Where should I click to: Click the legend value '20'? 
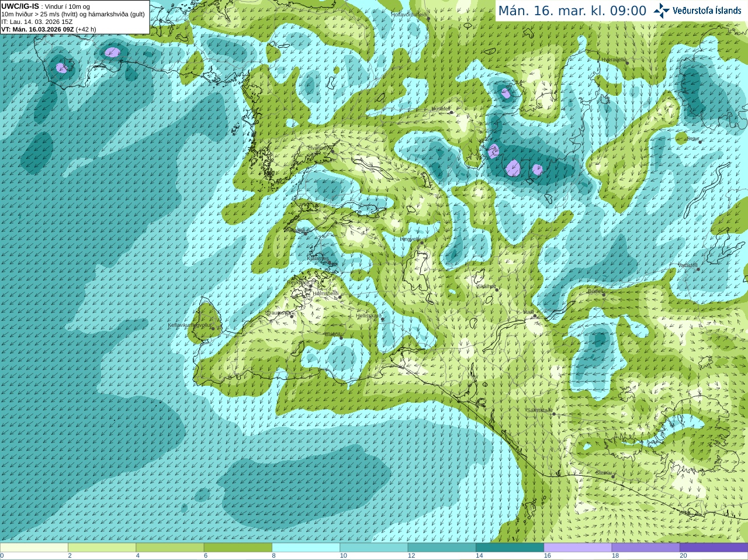[683, 556]
